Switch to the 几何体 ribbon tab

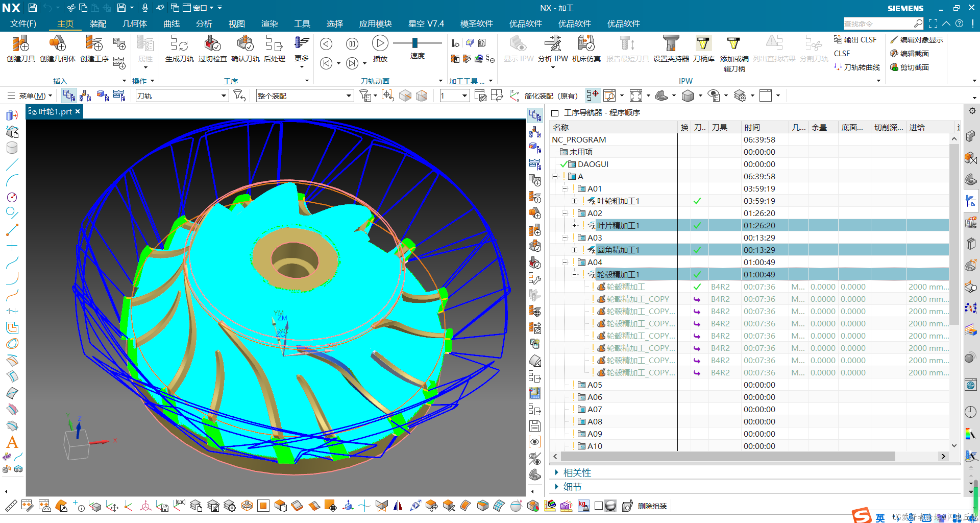point(135,23)
